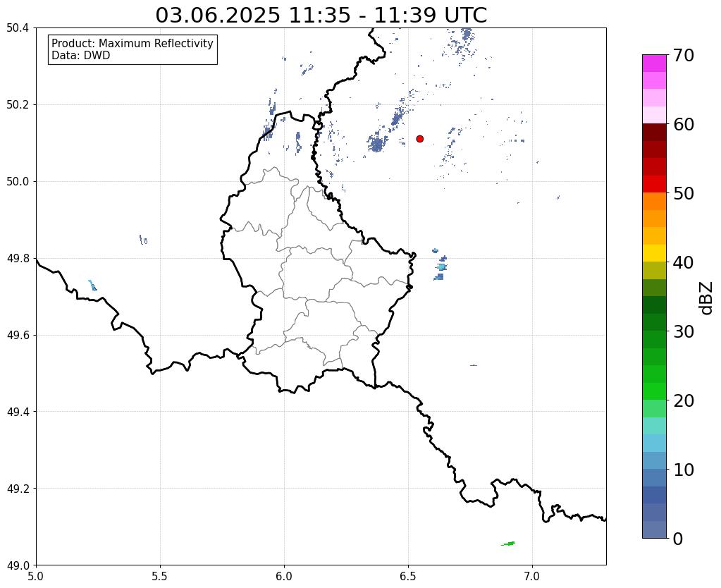The height and width of the screenshot is (588, 721).
Task: Click the y-axis latitude label 49.6
Action: tap(18, 336)
